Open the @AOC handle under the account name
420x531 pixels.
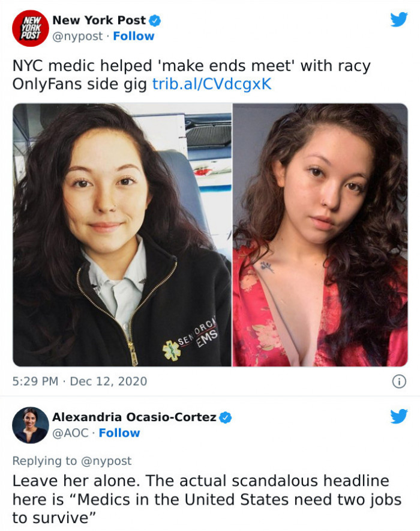(x=70, y=433)
